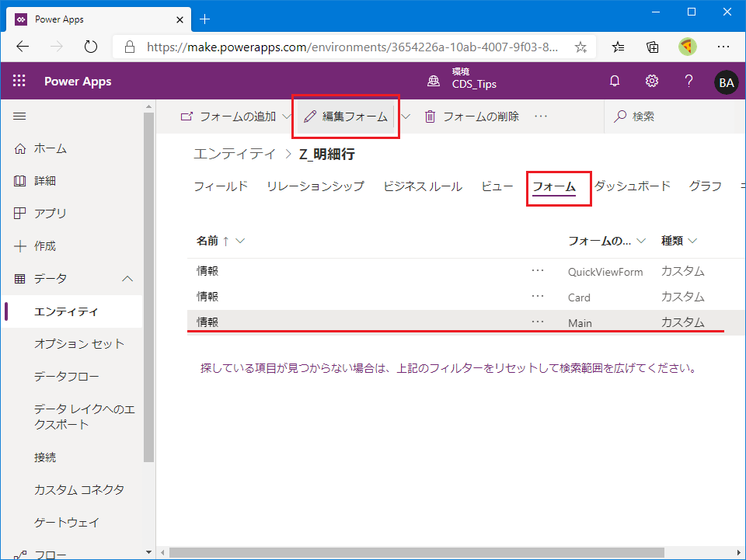Switch to the グラフ tab
This screenshot has width=746, height=560.
coord(705,186)
